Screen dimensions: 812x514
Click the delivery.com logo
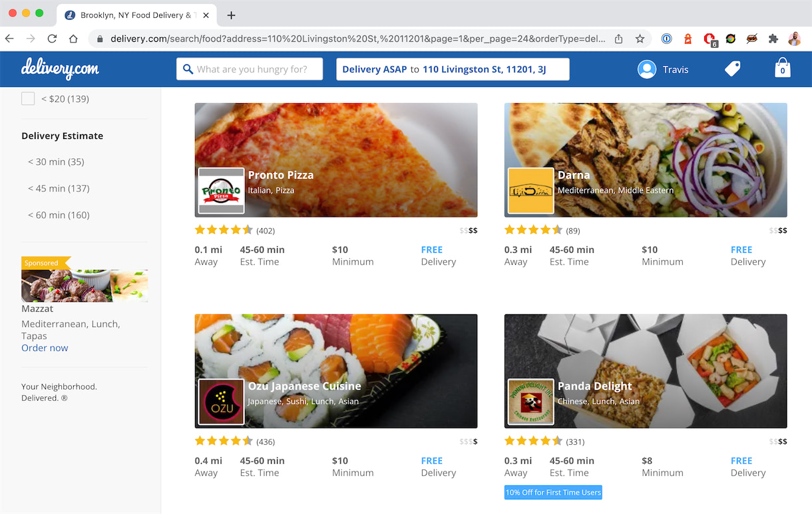(60, 68)
